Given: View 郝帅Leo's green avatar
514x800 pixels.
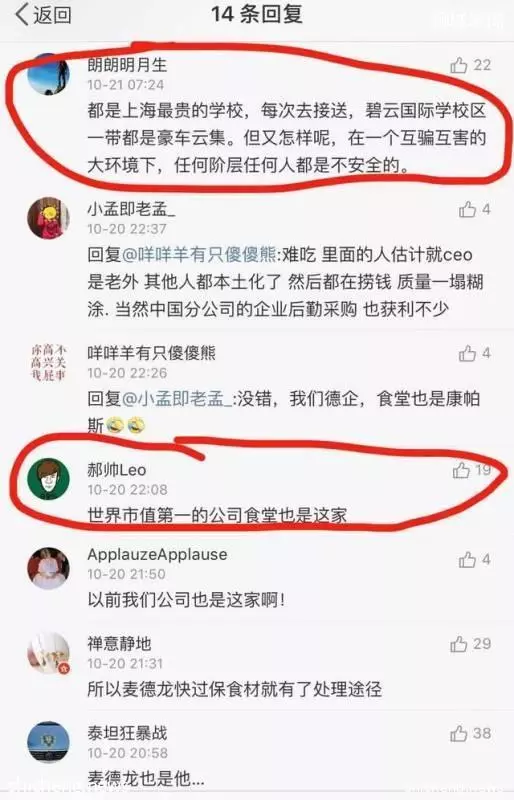Looking at the screenshot, I should [x=48, y=479].
